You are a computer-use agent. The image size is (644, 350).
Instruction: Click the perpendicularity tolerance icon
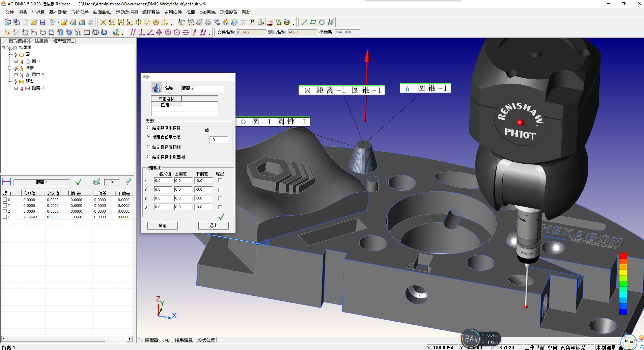142,32
